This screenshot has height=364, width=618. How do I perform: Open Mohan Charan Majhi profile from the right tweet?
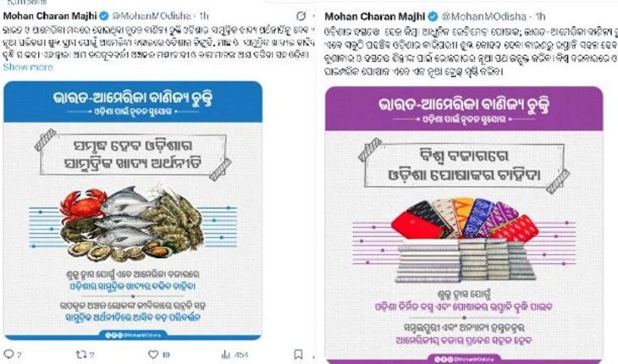point(375,17)
